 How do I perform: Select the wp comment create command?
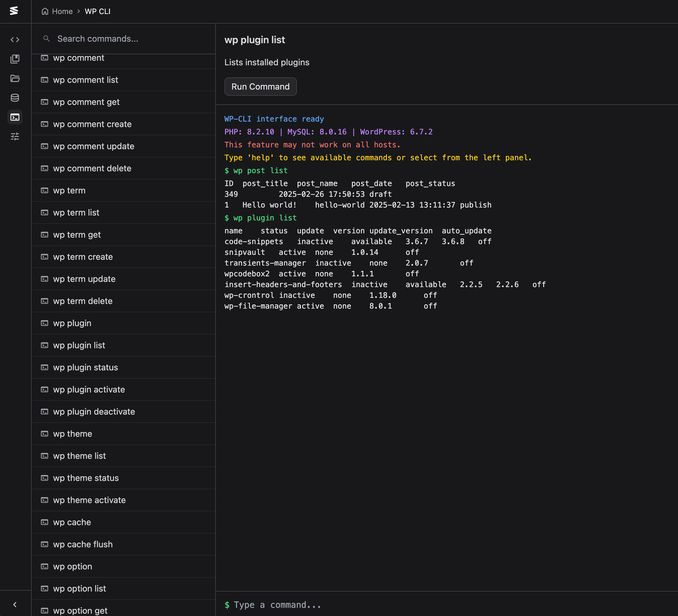tap(124, 124)
